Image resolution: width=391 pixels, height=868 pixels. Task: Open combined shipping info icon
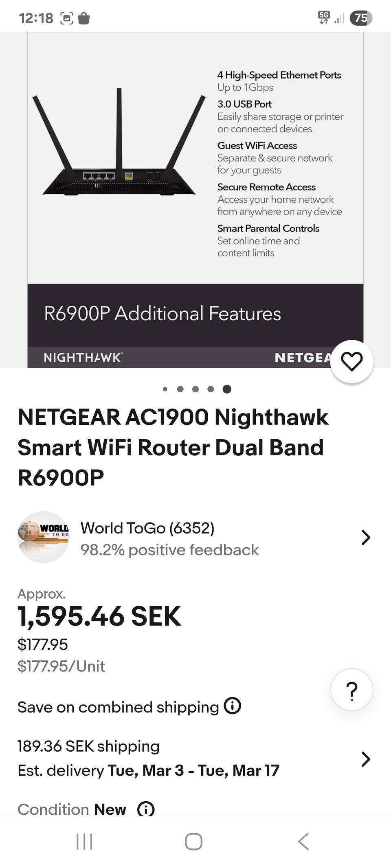(x=233, y=706)
